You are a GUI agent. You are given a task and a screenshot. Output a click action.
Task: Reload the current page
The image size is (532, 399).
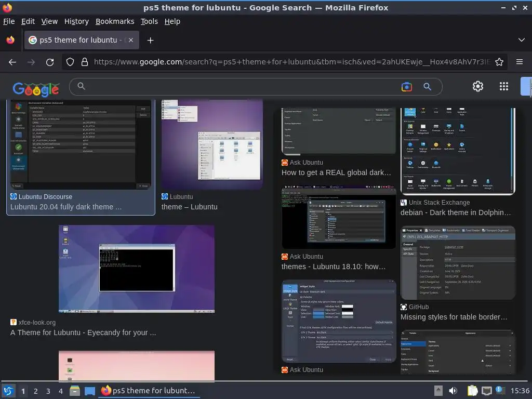pyautogui.click(x=50, y=62)
